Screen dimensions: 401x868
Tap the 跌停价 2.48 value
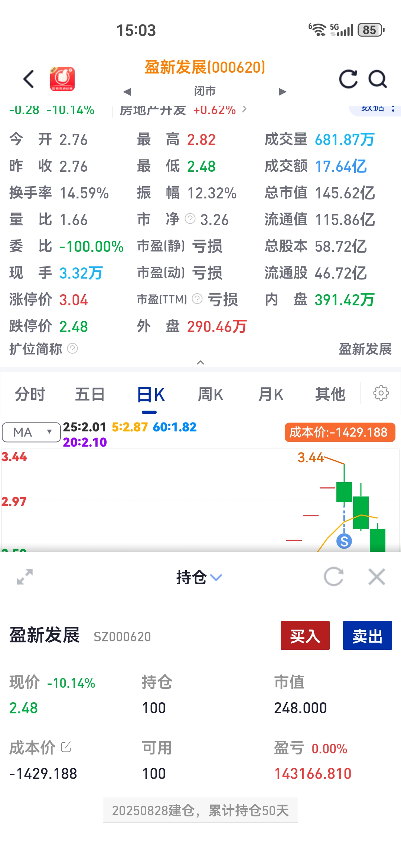[x=74, y=326]
